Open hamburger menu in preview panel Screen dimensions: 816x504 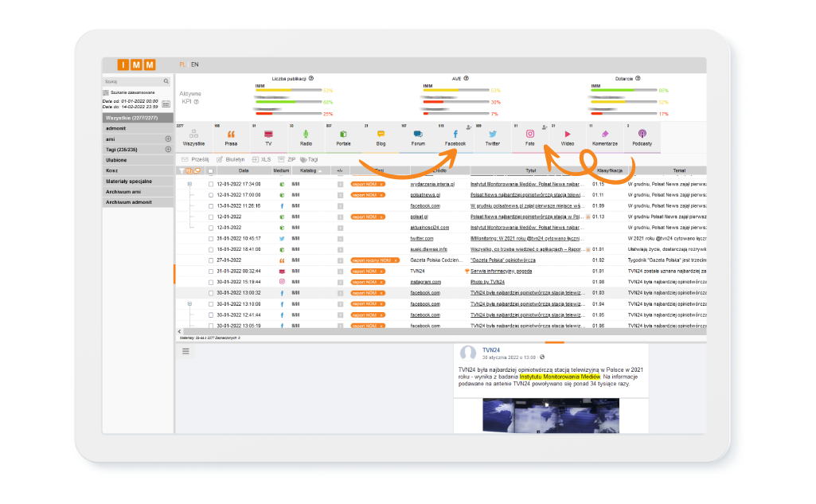coord(185,351)
